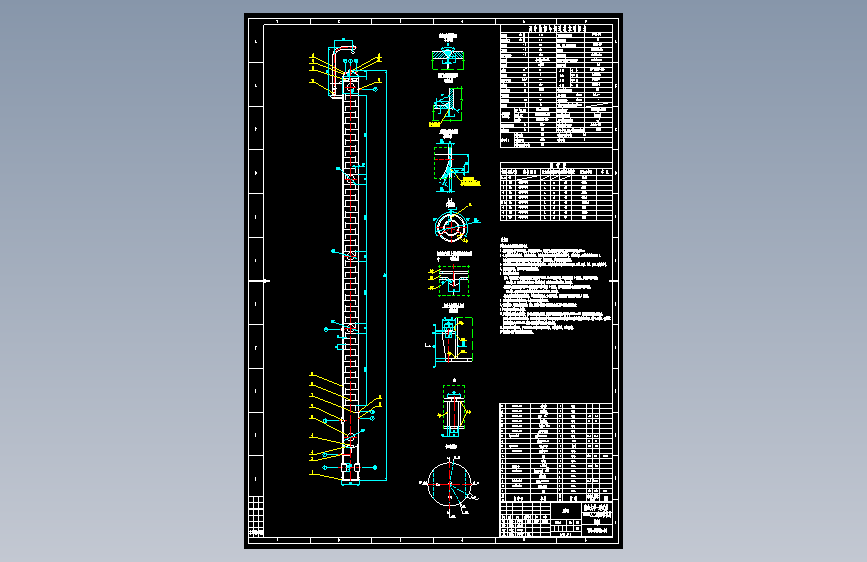
Task: Select the circular flange cross-section detail view
Action: 452,225
